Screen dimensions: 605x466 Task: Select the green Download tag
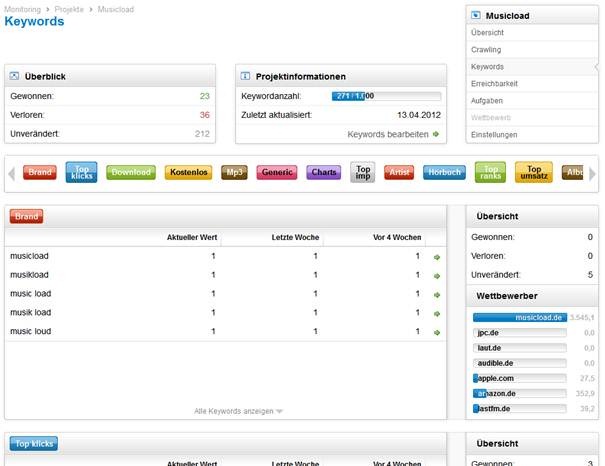(131, 172)
